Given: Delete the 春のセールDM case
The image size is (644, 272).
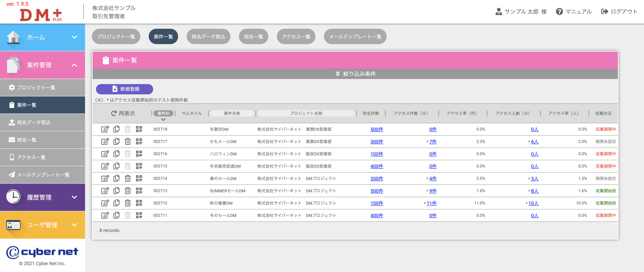Looking at the screenshot, I should 128,178.
